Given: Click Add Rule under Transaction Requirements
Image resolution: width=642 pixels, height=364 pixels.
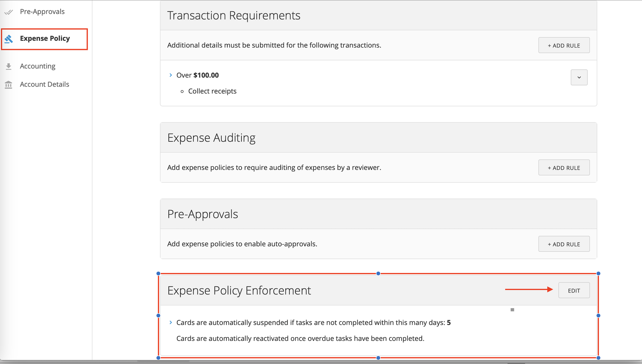Looking at the screenshot, I should (564, 45).
